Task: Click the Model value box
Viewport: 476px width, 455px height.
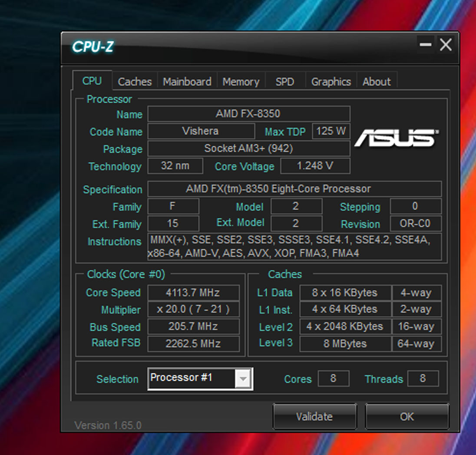Action: tap(296, 206)
